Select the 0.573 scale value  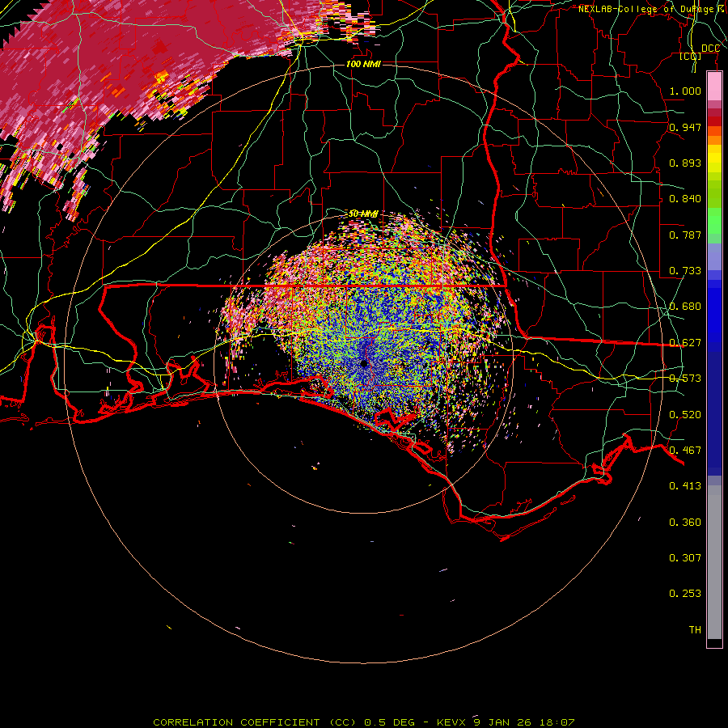tap(685, 379)
